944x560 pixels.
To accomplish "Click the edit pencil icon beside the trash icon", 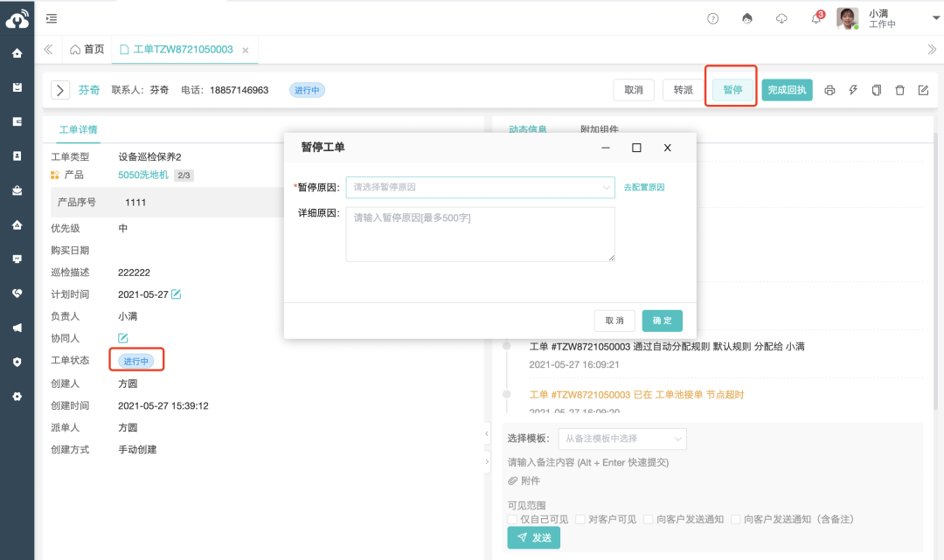I will click(923, 90).
